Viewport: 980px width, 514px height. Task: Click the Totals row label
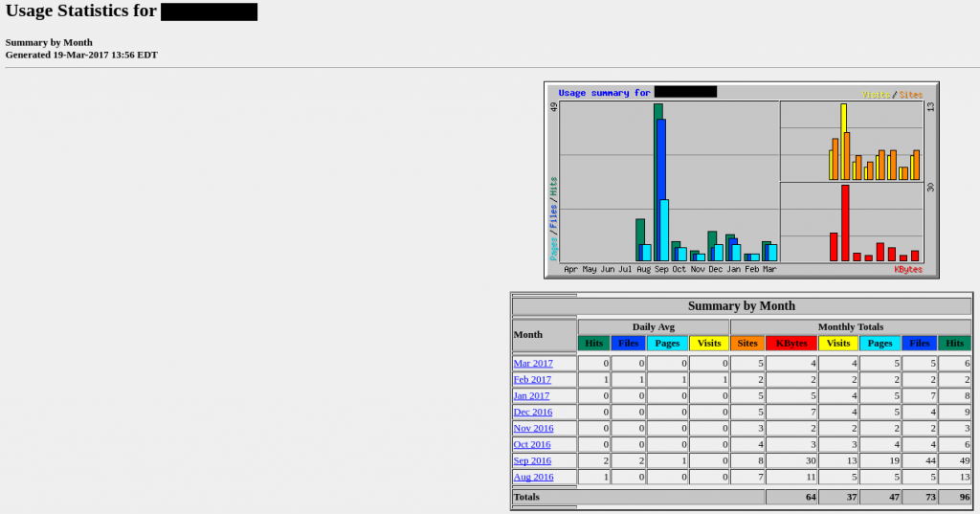[x=526, y=497]
